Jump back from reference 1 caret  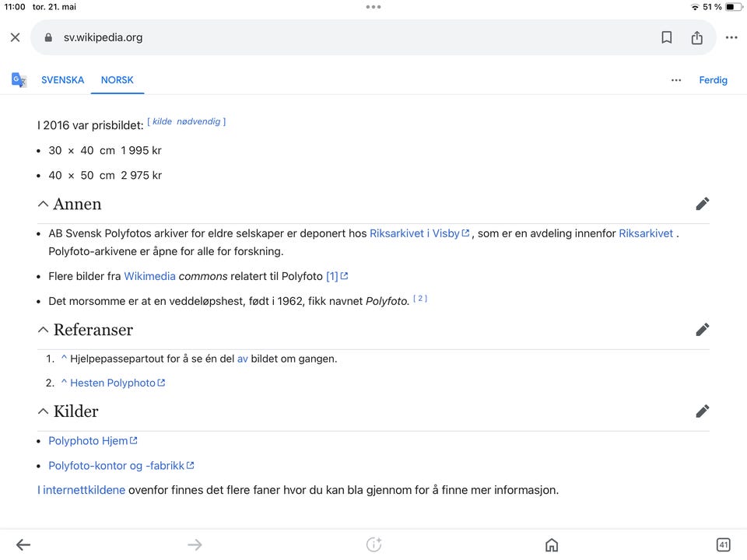pyautogui.click(x=64, y=358)
